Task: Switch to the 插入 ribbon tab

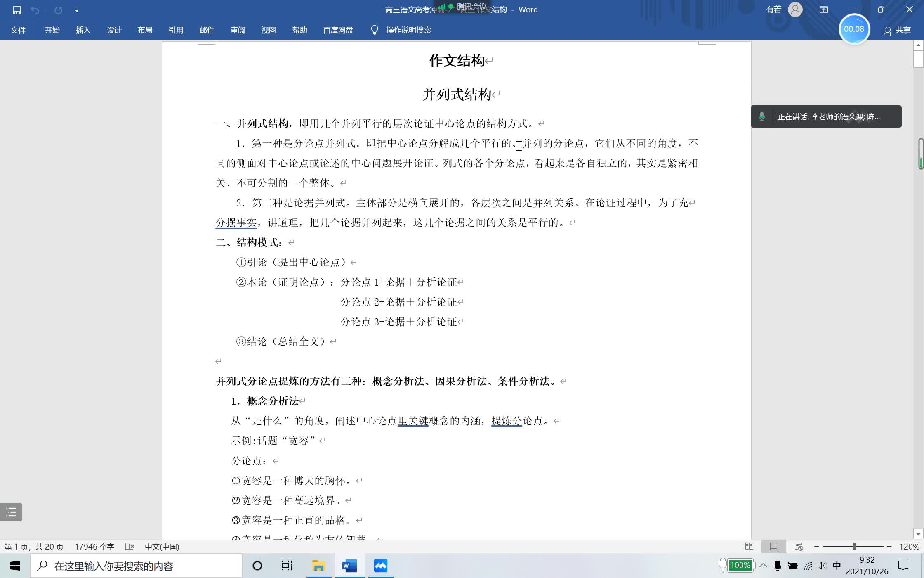Action: pos(83,30)
